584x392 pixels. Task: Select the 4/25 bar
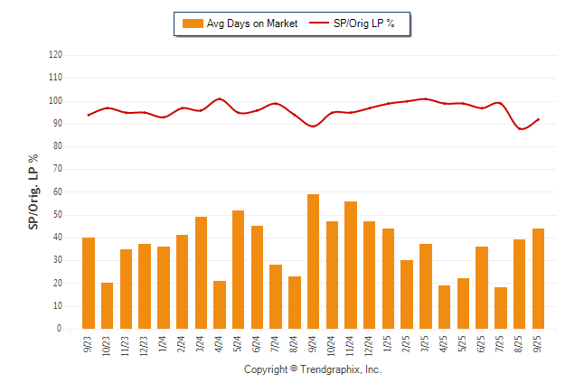(x=445, y=307)
